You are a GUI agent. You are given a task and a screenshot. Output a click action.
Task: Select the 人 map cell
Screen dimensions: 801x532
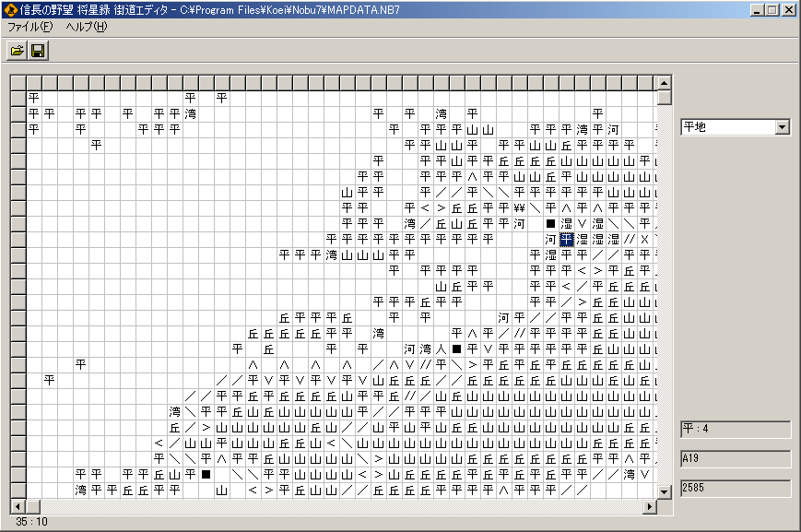[x=441, y=349]
